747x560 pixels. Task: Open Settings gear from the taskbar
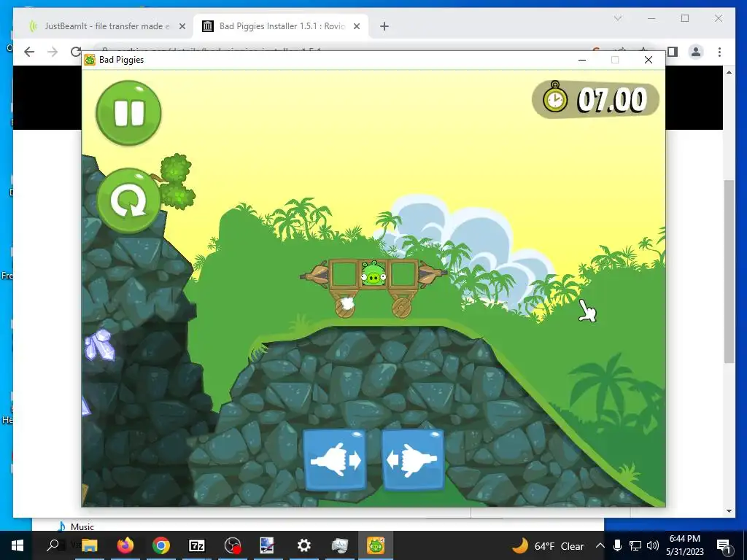click(304, 545)
